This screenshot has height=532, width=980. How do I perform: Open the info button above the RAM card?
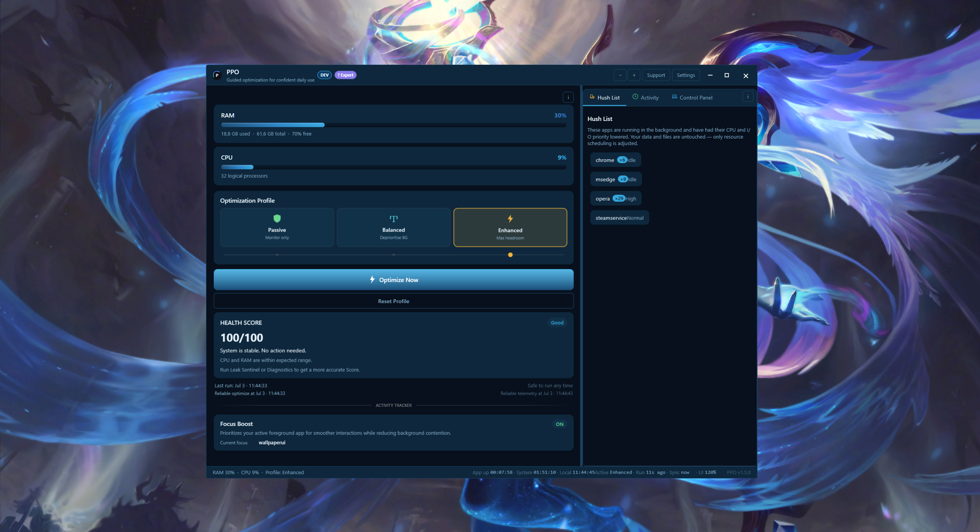568,97
